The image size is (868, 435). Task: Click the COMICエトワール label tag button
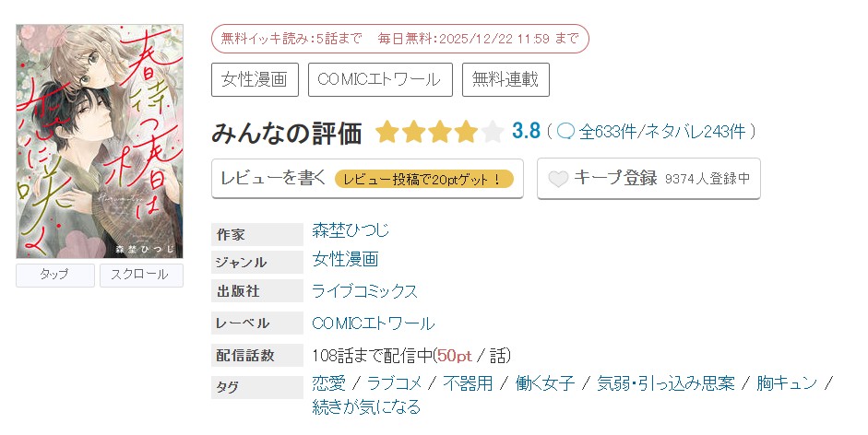[x=379, y=79]
